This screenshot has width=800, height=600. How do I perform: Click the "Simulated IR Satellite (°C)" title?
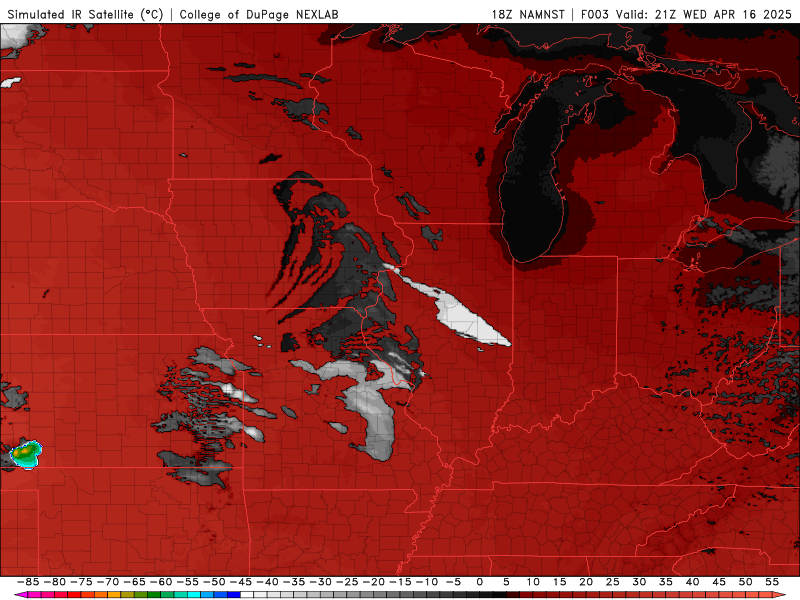pyautogui.click(x=85, y=15)
